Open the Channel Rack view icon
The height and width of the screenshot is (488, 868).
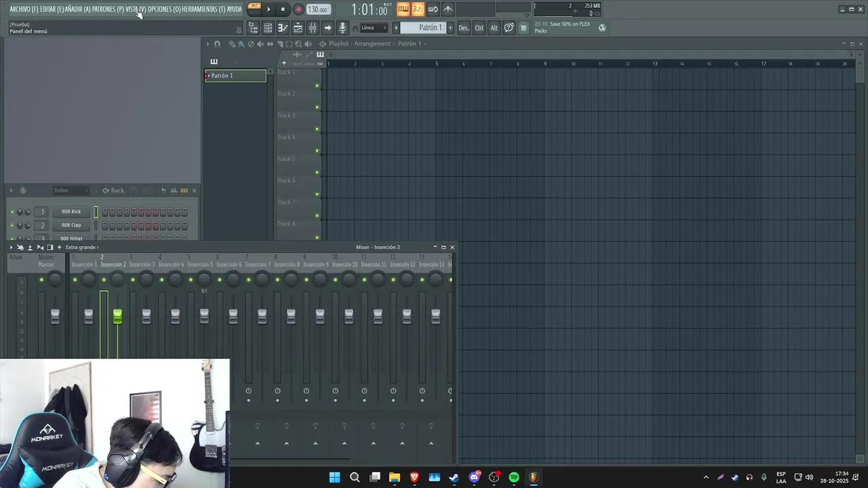click(x=268, y=28)
